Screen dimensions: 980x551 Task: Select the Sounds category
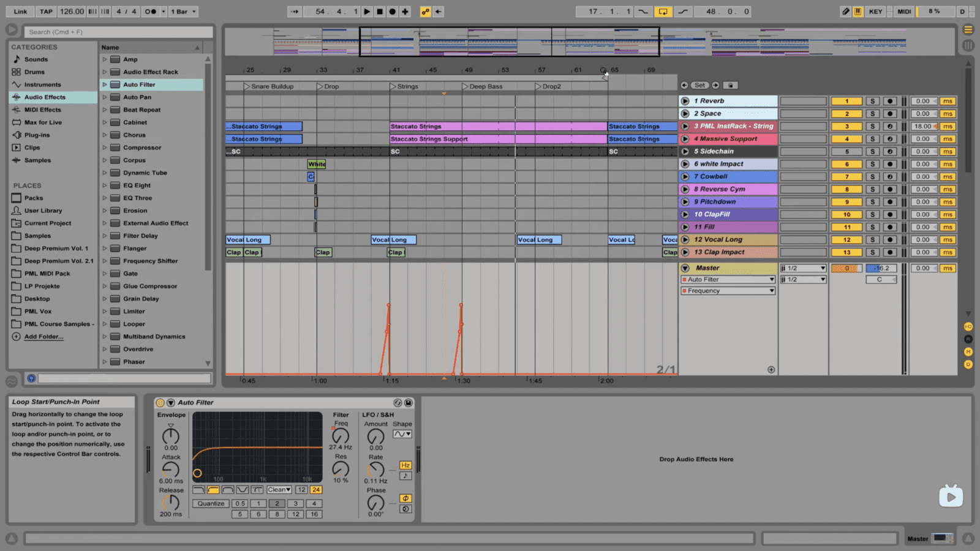(36, 59)
